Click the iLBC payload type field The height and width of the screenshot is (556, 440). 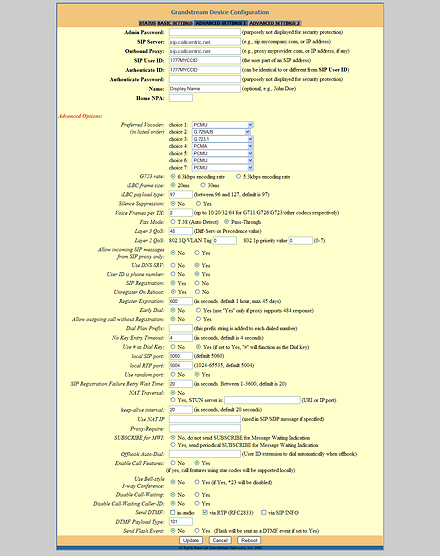pyautogui.click(x=181, y=194)
